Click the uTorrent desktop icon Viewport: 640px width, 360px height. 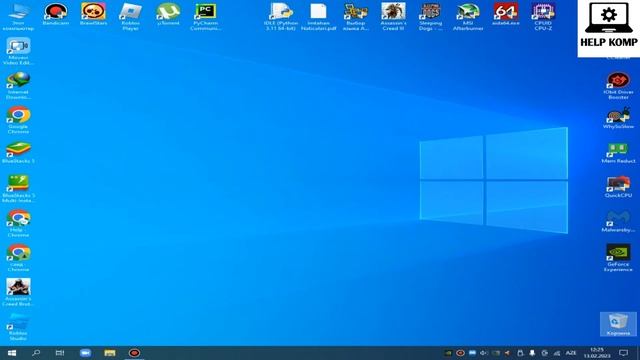coord(168,14)
